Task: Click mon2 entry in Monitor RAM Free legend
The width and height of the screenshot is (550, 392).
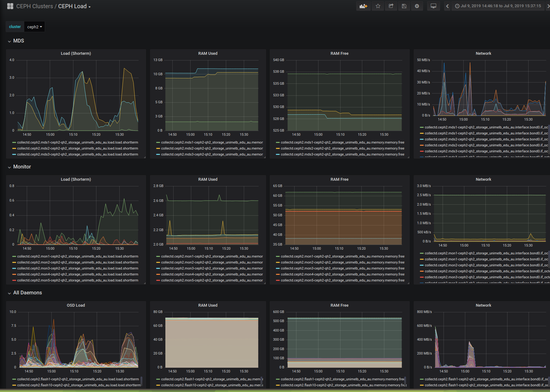Action: (342, 263)
